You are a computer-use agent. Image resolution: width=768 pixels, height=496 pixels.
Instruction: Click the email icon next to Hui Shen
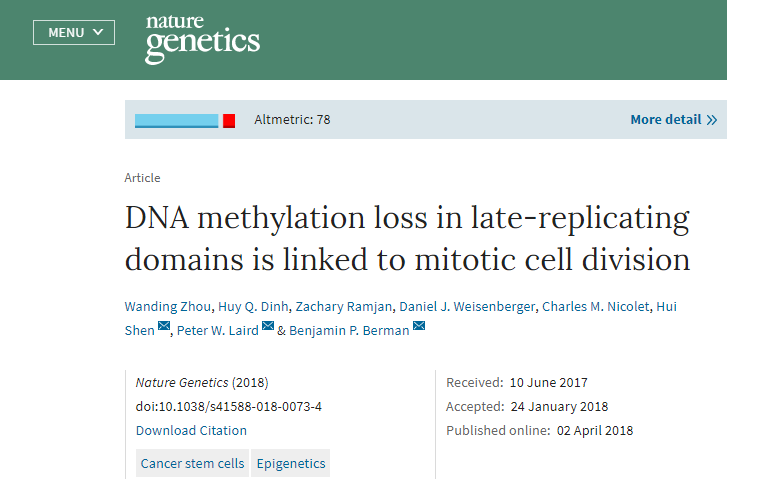(x=164, y=326)
